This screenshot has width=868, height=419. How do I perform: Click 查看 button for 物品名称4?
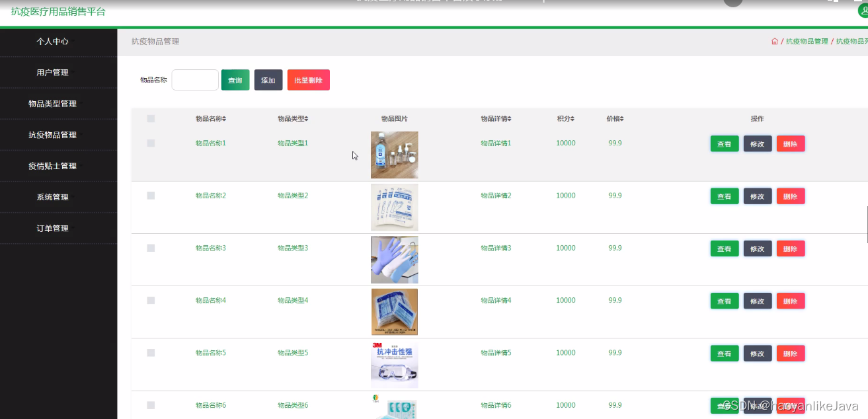coord(725,301)
